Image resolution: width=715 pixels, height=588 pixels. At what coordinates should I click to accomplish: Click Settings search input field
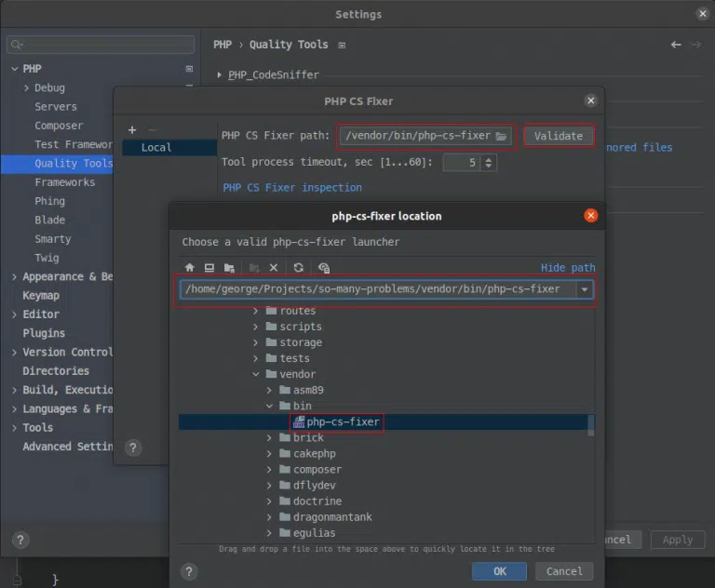101,45
